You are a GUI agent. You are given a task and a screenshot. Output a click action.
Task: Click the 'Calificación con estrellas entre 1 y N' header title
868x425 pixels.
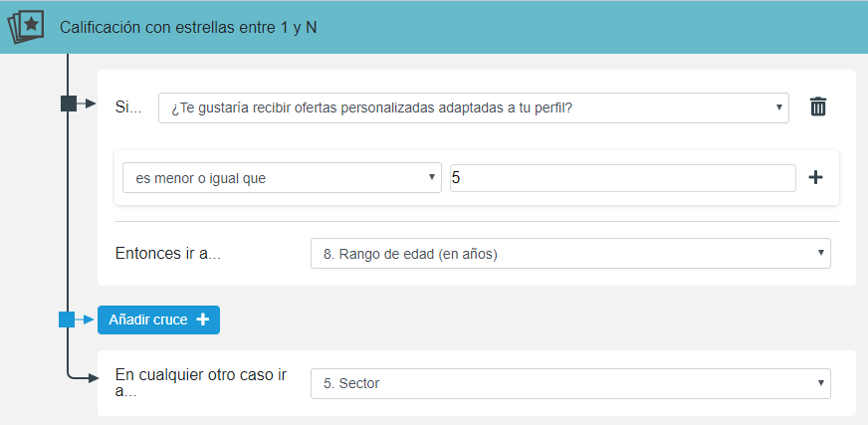coord(188,28)
